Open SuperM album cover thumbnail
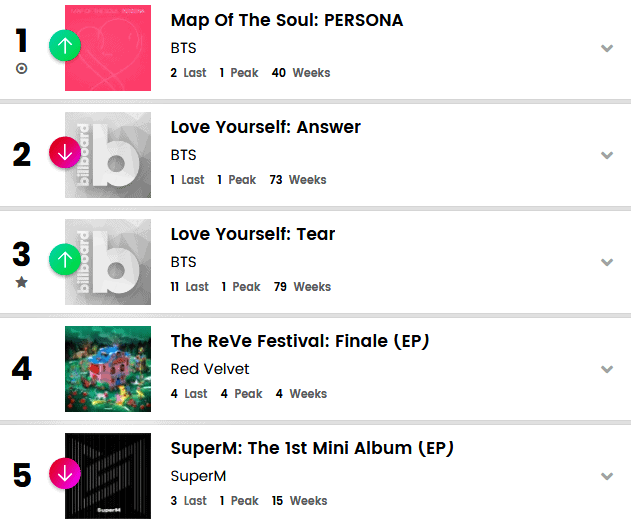Screen dimensions: 631x525 pyautogui.click(x=110, y=476)
